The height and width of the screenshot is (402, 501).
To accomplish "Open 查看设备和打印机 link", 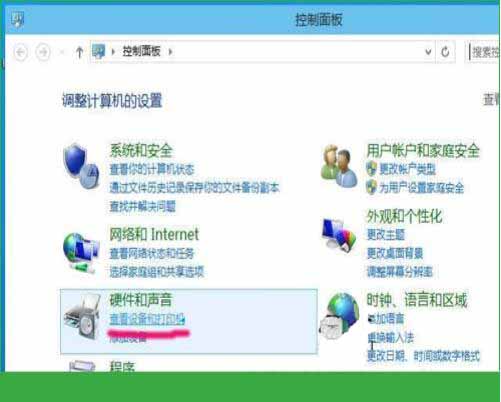I will point(147,319).
